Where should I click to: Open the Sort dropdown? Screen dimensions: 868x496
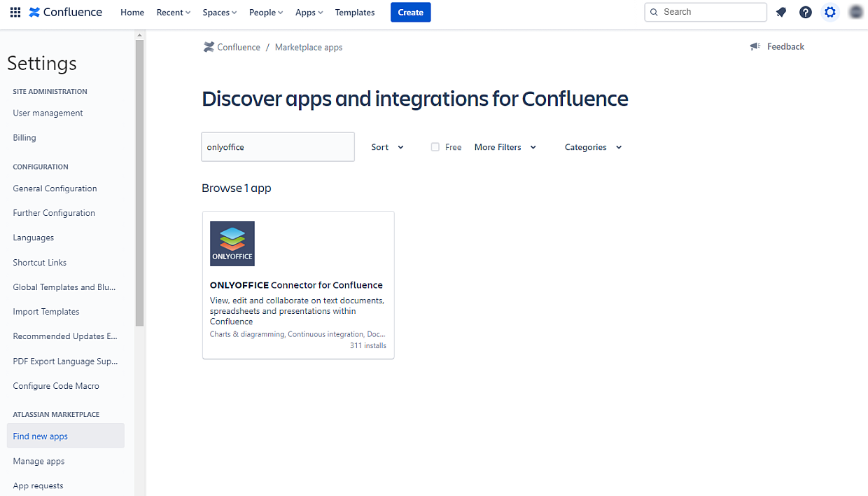tap(386, 147)
